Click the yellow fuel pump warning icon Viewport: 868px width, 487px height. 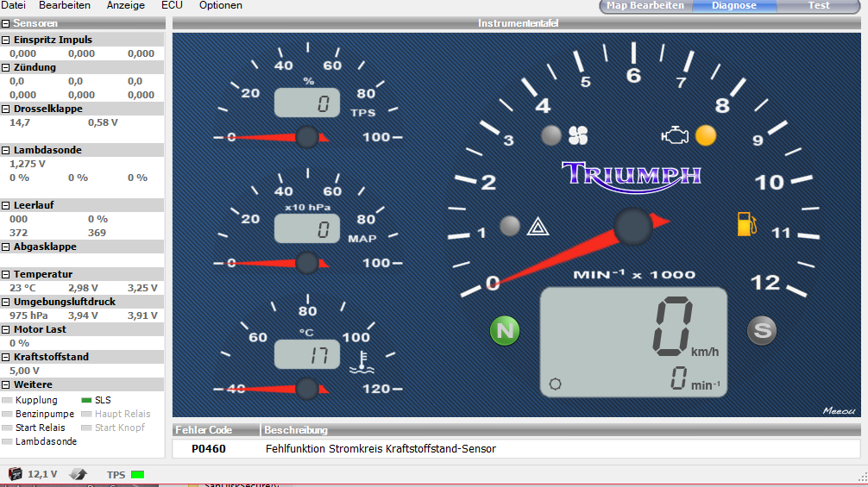click(x=745, y=223)
